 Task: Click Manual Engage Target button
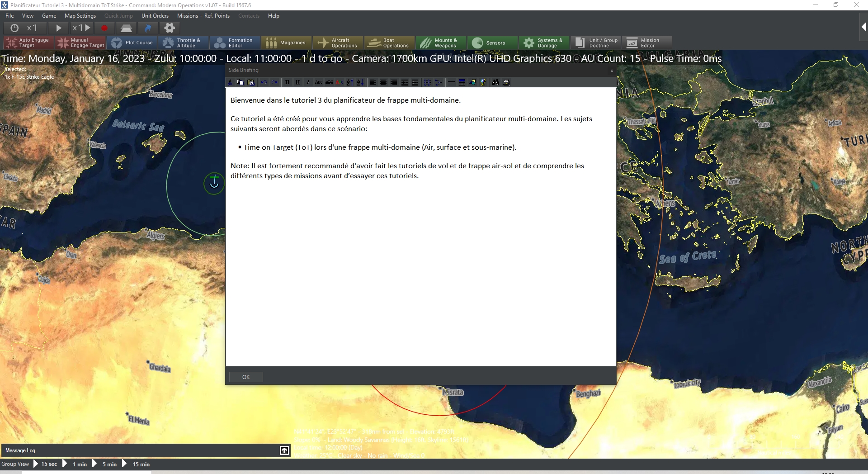pyautogui.click(x=80, y=43)
